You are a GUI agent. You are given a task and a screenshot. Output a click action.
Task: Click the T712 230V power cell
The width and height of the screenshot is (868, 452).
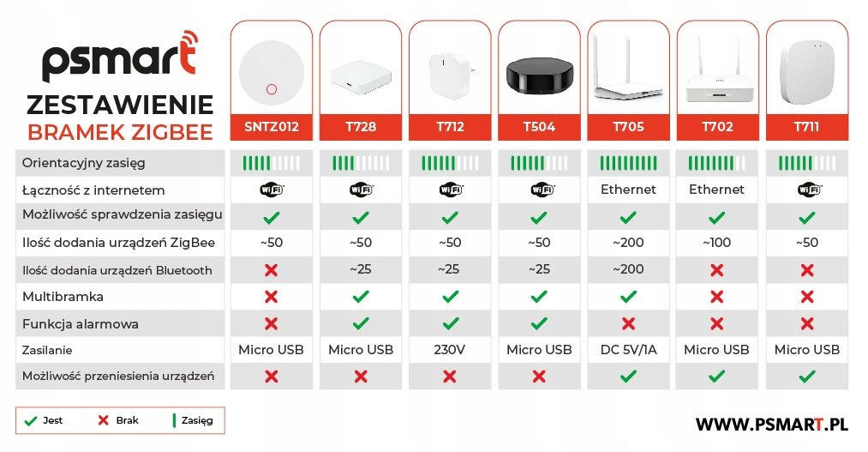[449, 350]
